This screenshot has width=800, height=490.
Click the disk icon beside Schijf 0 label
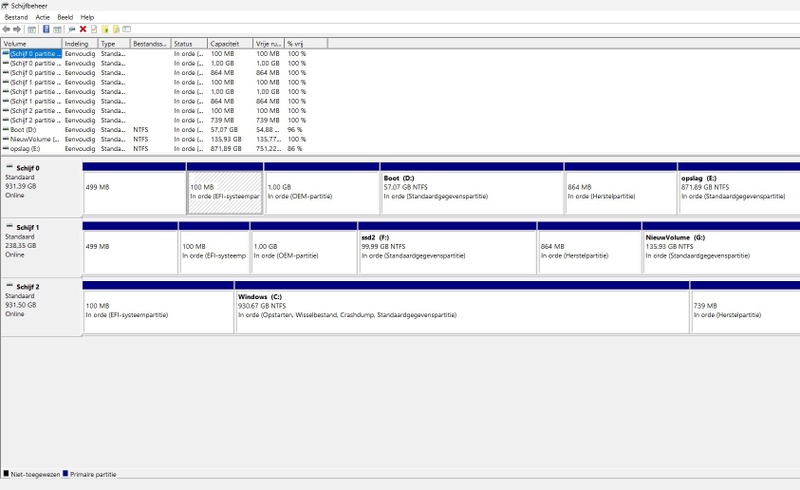click(9, 166)
